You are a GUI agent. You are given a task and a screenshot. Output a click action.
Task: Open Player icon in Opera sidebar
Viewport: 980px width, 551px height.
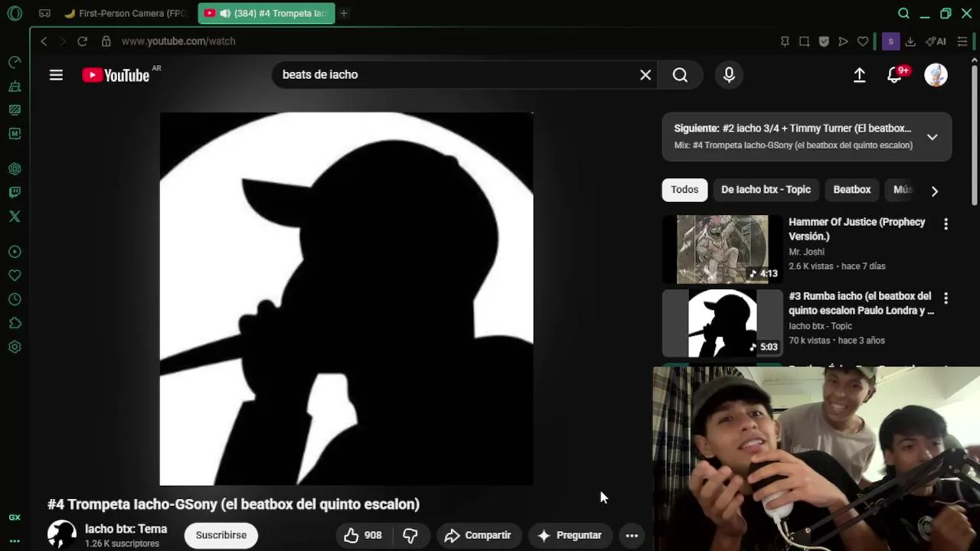pos(15,252)
